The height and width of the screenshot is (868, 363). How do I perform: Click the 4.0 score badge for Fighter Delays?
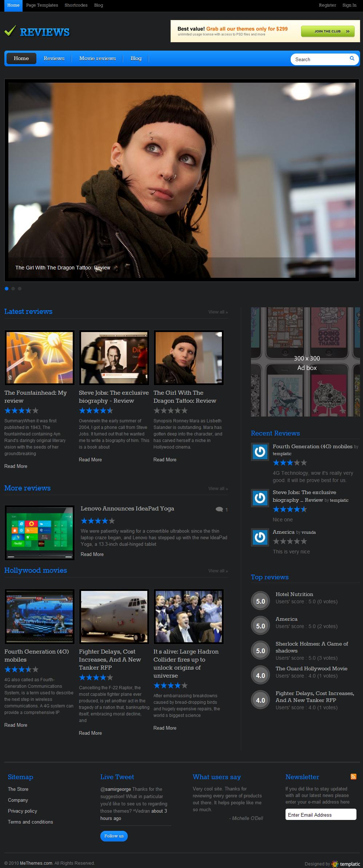click(260, 700)
